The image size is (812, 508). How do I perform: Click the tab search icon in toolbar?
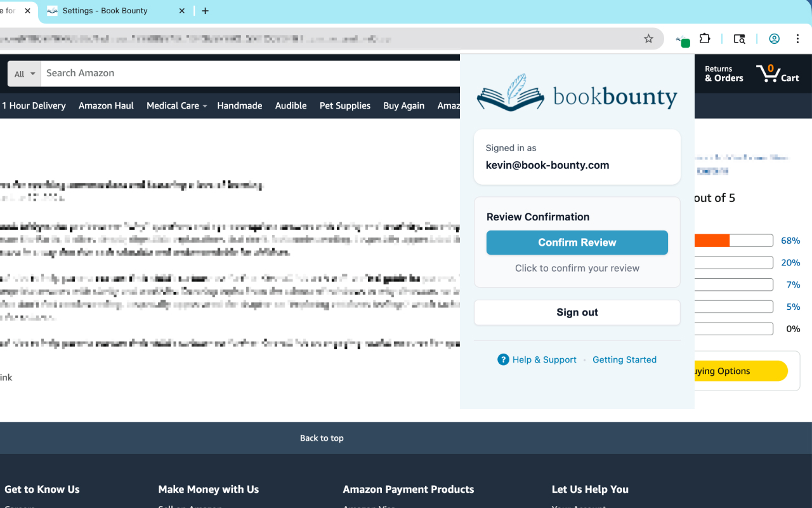point(739,39)
